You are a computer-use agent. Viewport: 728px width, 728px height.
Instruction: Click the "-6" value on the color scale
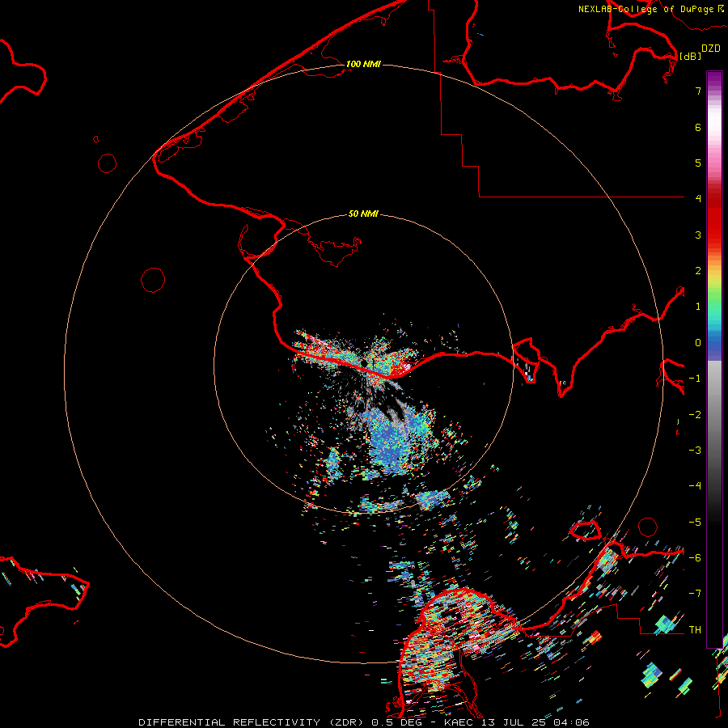pos(695,558)
